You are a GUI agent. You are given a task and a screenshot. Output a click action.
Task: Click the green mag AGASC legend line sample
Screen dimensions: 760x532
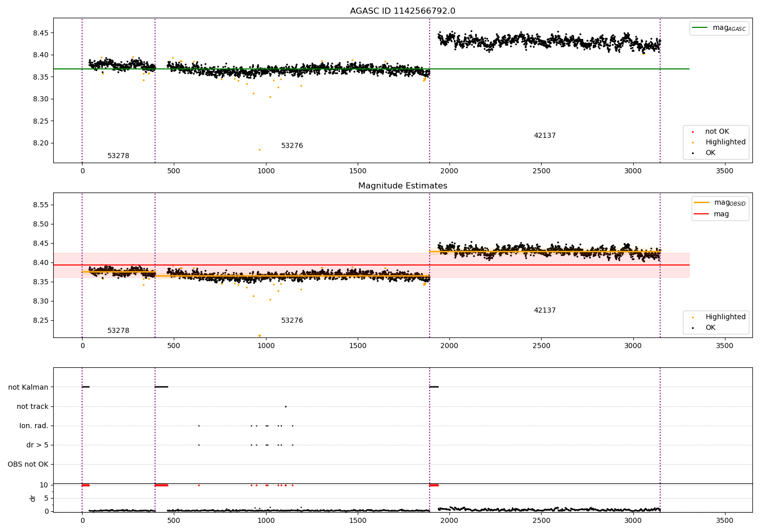700,28
